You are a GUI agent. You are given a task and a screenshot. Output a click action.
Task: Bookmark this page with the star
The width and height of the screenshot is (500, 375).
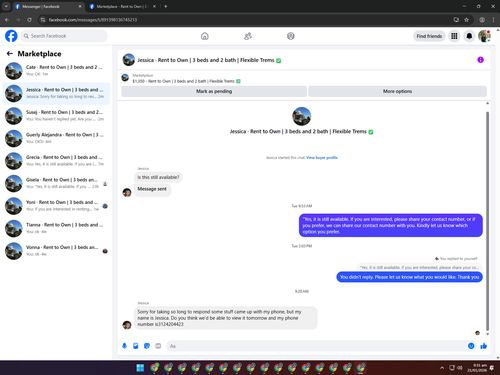tap(466, 20)
